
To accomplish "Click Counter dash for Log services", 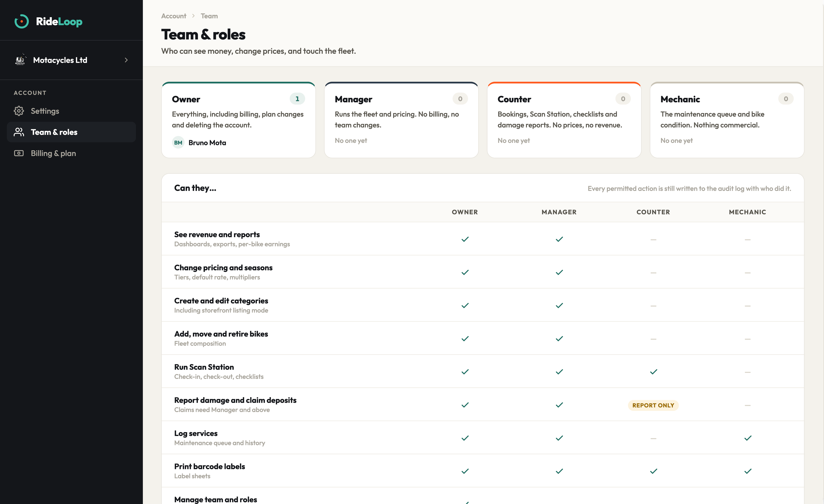I will [653, 438].
